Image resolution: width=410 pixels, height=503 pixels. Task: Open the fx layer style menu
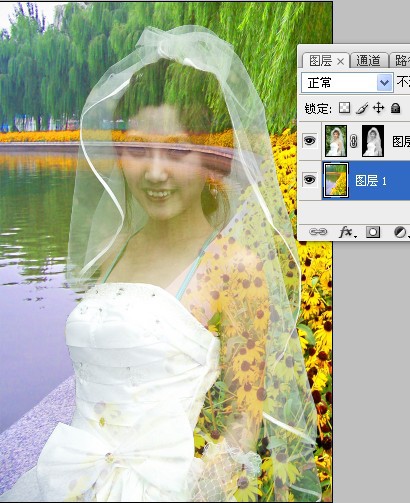347,232
